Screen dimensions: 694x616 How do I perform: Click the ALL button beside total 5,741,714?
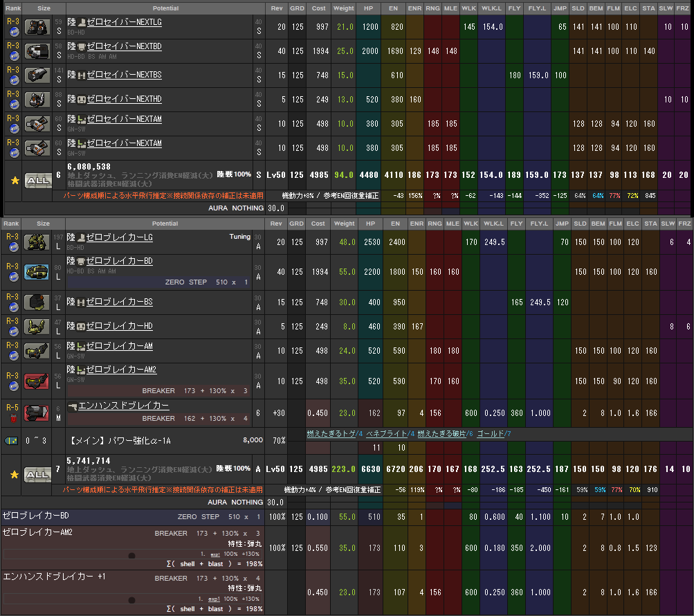(37, 475)
